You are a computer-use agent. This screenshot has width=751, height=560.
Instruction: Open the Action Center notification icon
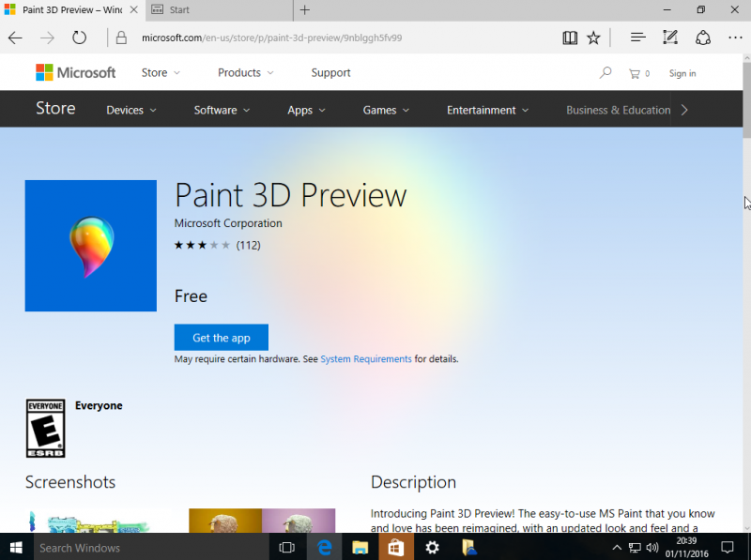click(728, 547)
